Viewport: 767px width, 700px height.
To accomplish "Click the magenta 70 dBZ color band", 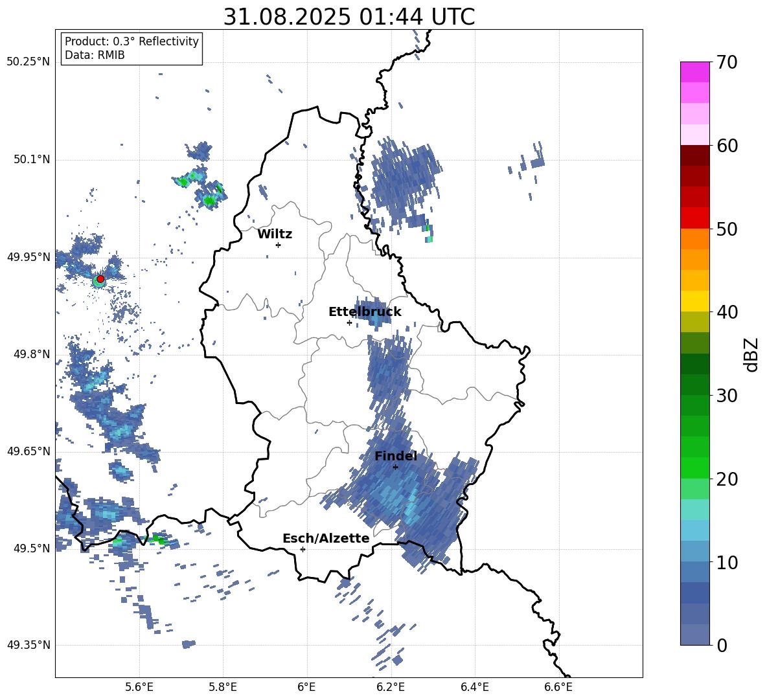I will tap(694, 72).
